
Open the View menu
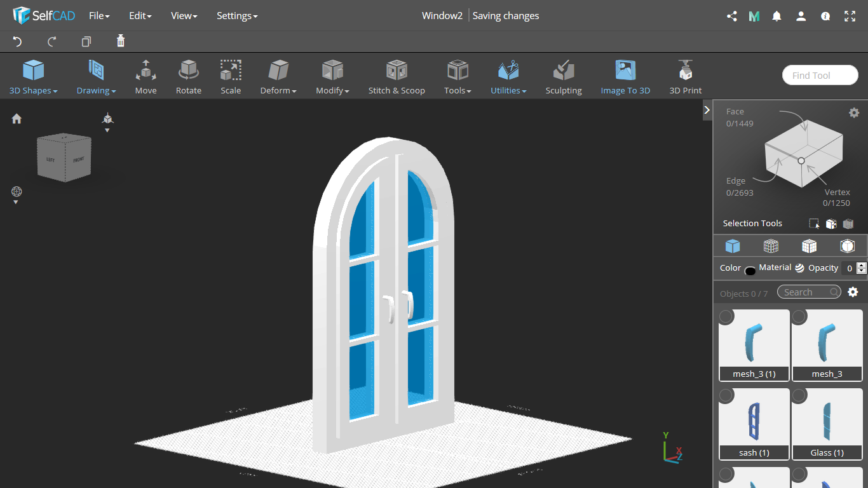[x=184, y=16]
